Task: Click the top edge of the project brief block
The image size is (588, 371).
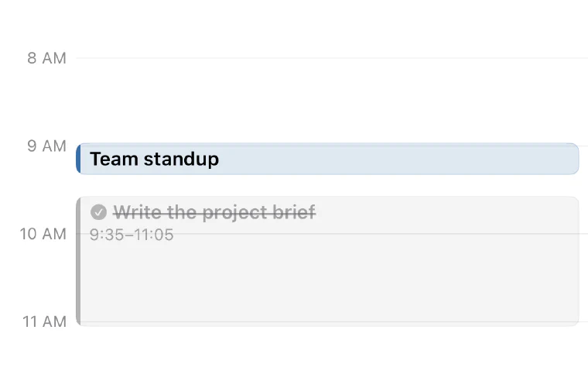Action: pos(327,198)
